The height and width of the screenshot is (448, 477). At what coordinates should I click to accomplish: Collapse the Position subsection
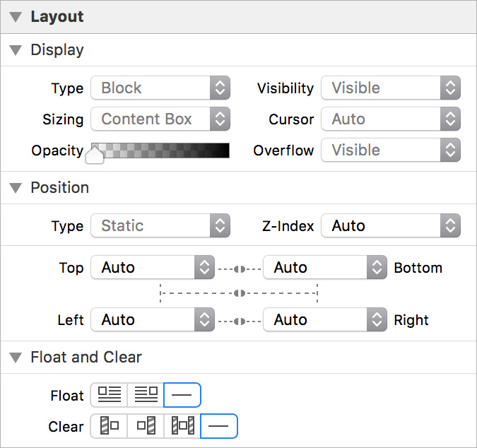16,188
